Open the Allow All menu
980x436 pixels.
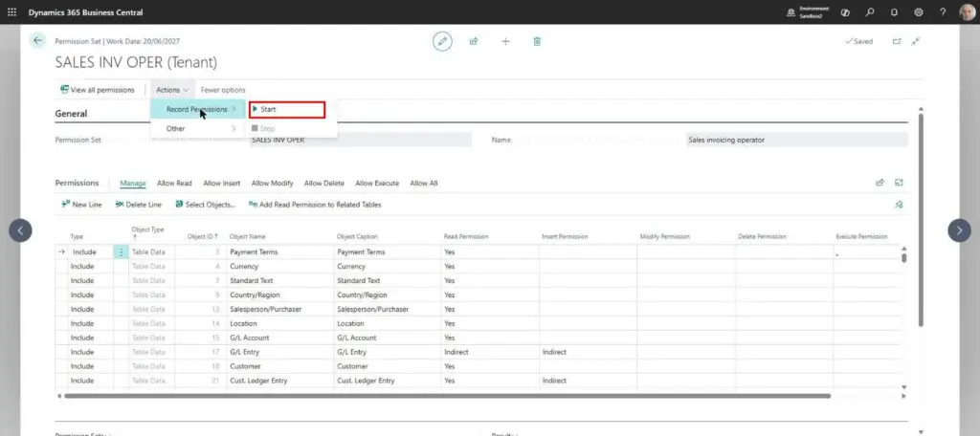tap(424, 183)
